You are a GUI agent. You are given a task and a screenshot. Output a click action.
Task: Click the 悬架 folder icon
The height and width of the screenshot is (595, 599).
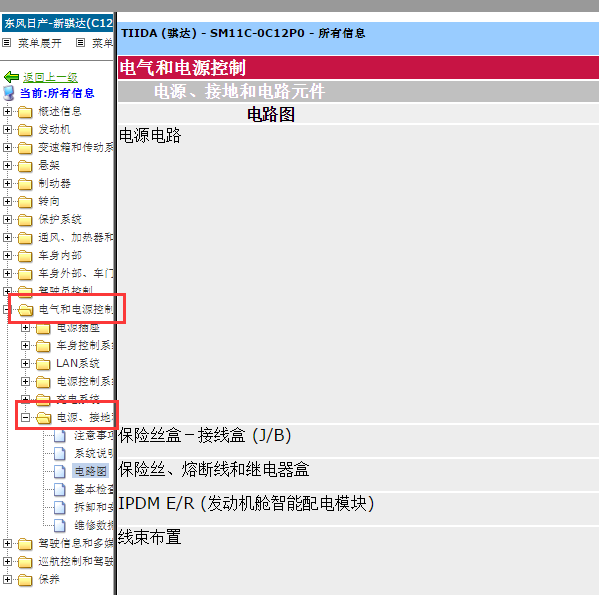[x=25, y=166]
